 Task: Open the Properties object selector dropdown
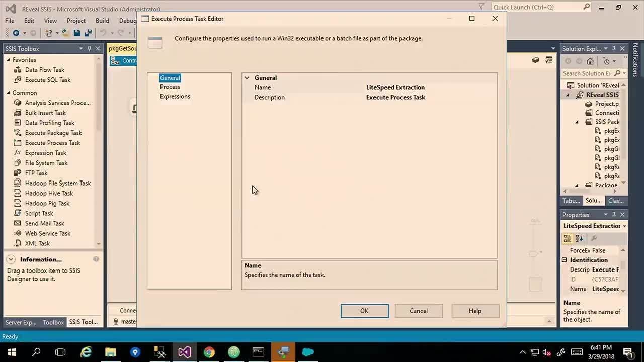tap(624, 226)
